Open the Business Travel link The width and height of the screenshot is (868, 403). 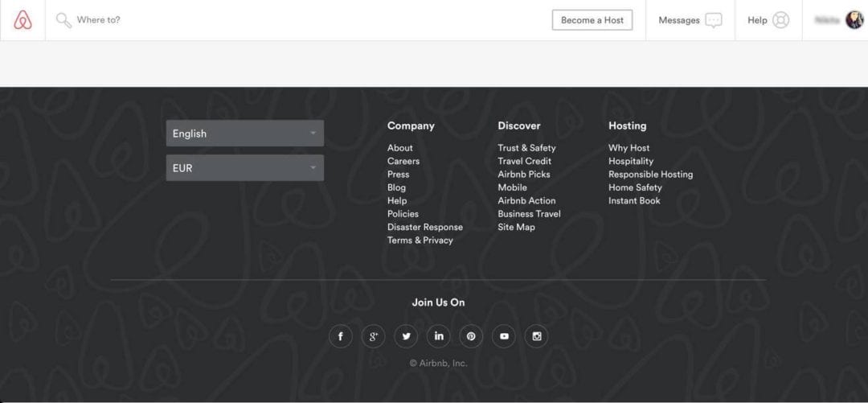529,214
